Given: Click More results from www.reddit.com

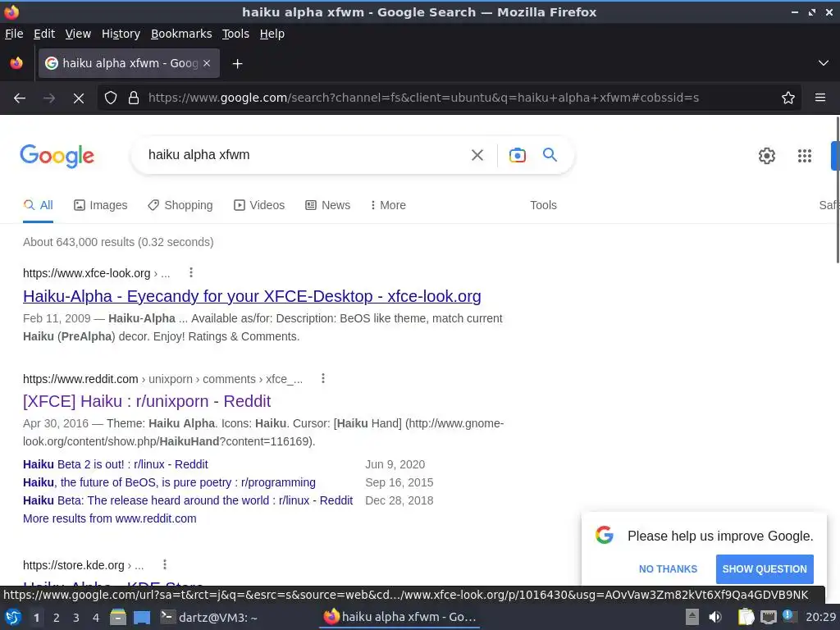Looking at the screenshot, I should [x=110, y=518].
